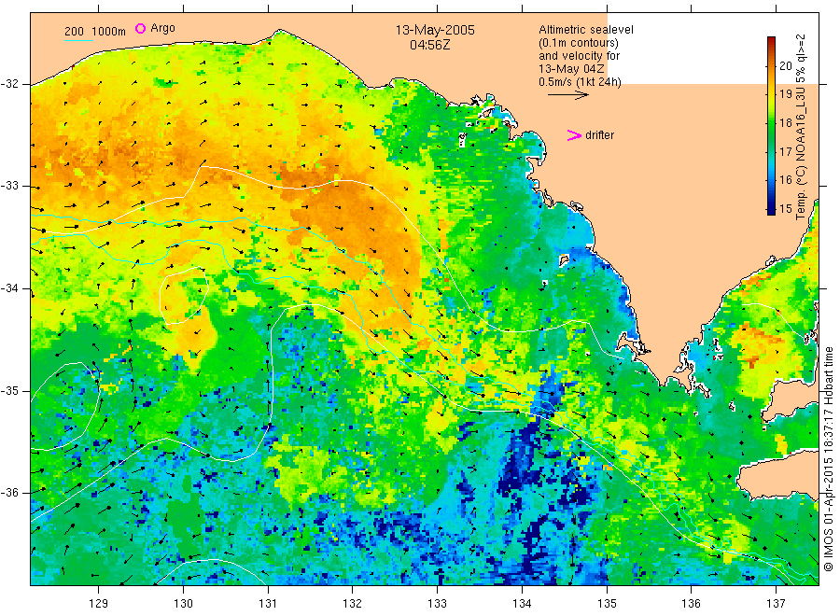
Task: Click the color bar tick value 18
Action: click(x=785, y=123)
